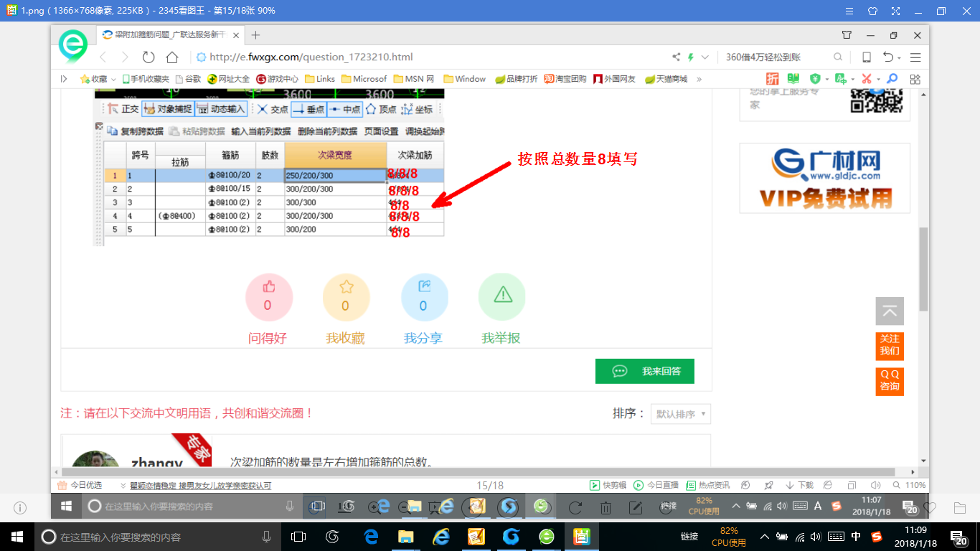Click the 我收藏 star circle
980x551 pixels.
346,297
